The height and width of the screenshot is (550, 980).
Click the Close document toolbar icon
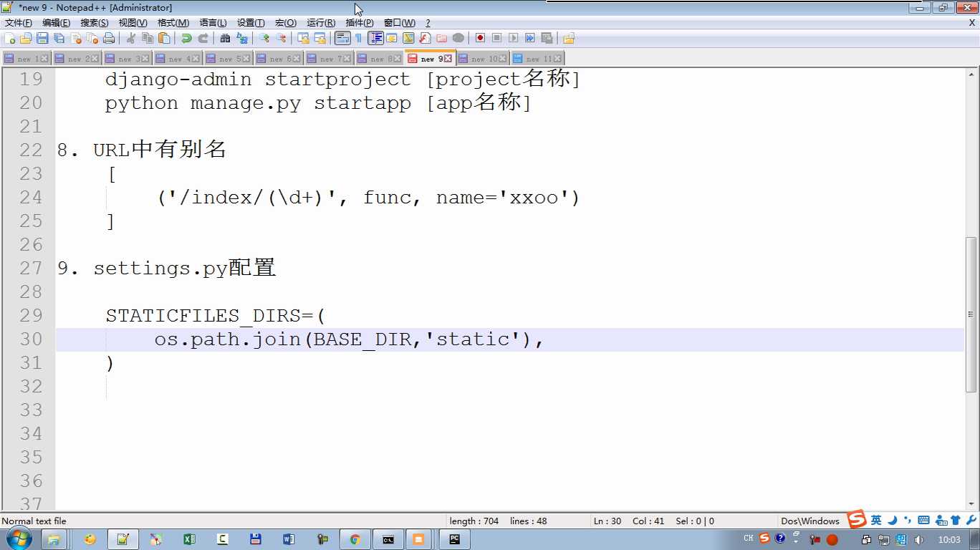(x=76, y=38)
